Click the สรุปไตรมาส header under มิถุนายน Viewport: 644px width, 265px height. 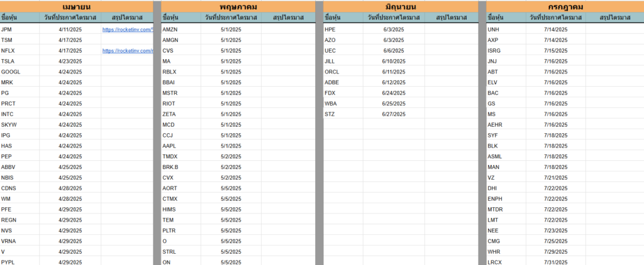452,18
